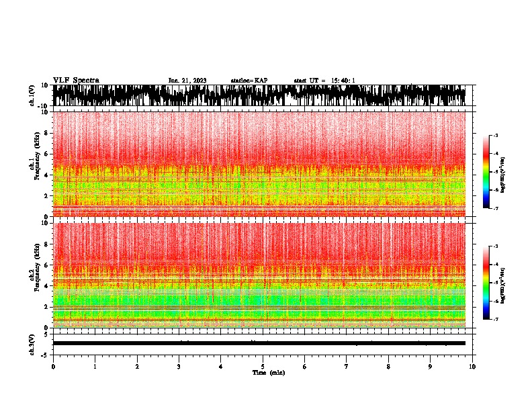Click the 'ch.1(V)' waveform axis label
This screenshot has height=411, width=532.
click(32, 95)
